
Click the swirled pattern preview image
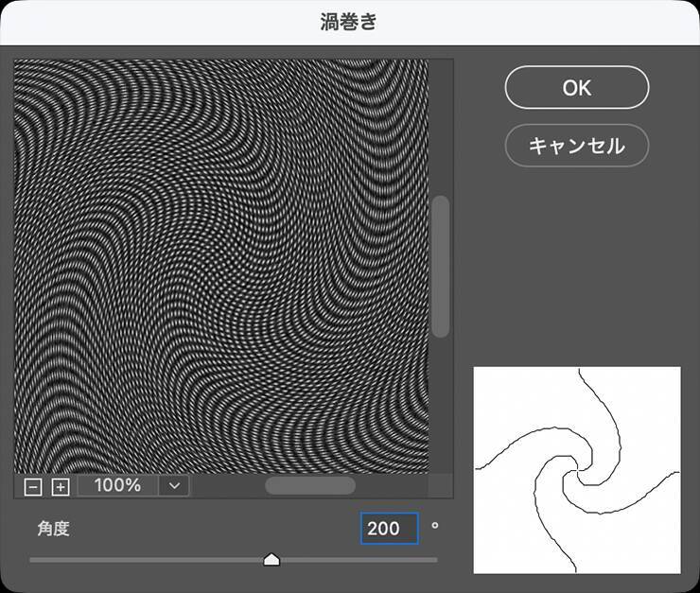(221, 267)
